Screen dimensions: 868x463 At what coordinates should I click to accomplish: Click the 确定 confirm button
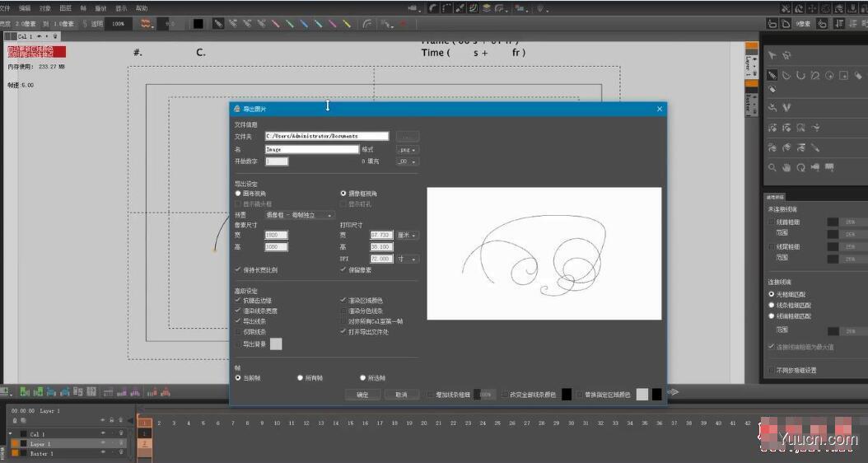click(x=362, y=395)
